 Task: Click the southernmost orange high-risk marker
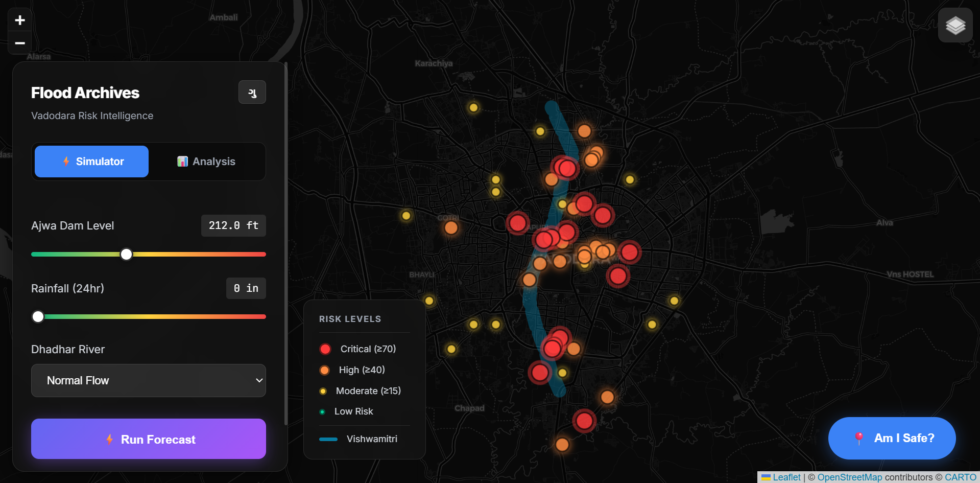(562, 444)
